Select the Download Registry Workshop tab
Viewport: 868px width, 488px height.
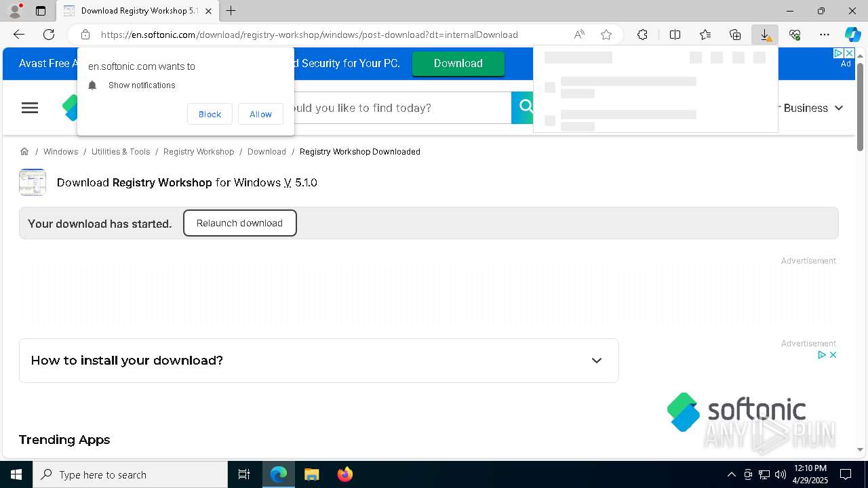pyautogui.click(x=138, y=11)
